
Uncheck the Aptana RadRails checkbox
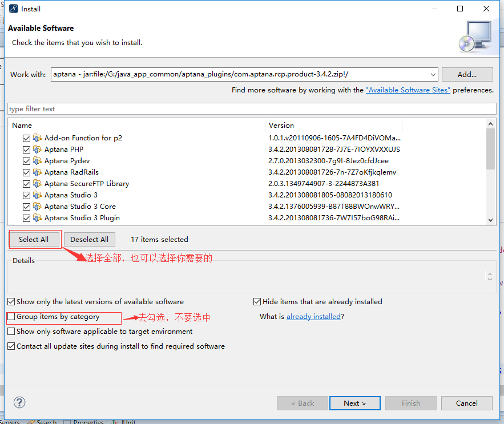pyautogui.click(x=26, y=172)
